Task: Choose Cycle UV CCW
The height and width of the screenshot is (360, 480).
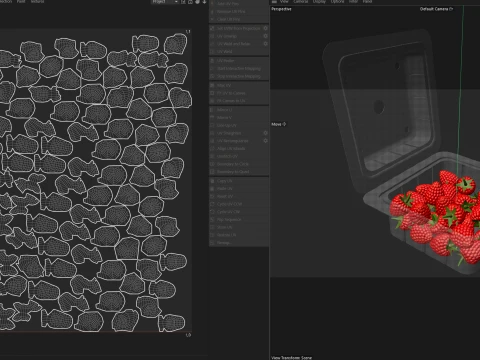Action: [x=239, y=204]
